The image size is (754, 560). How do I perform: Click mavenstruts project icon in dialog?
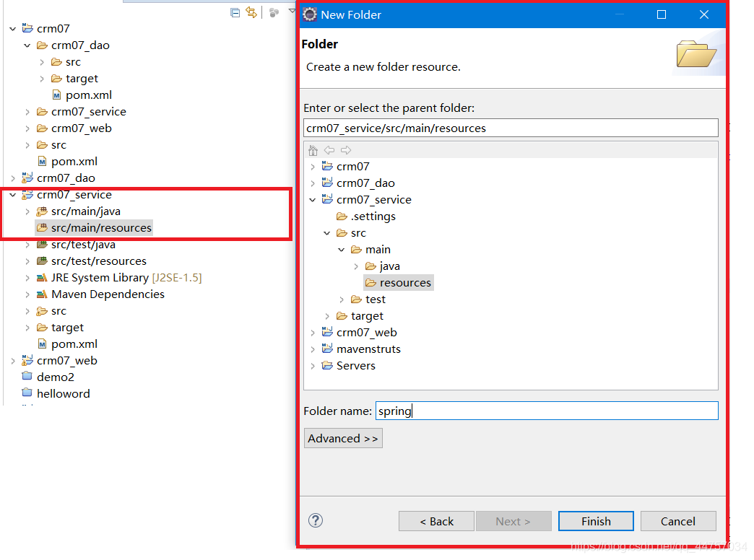pyautogui.click(x=327, y=349)
